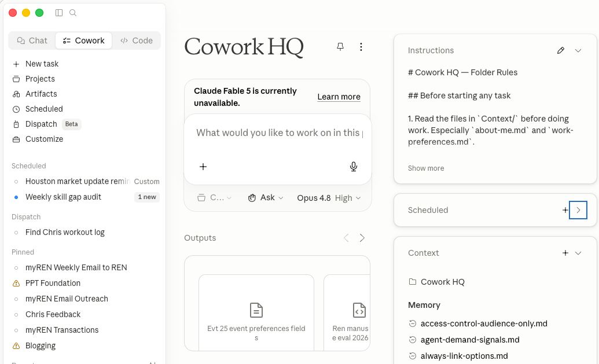Add a new scheduled item in panel
Viewport: 599px width, 364px height.
[565, 210]
